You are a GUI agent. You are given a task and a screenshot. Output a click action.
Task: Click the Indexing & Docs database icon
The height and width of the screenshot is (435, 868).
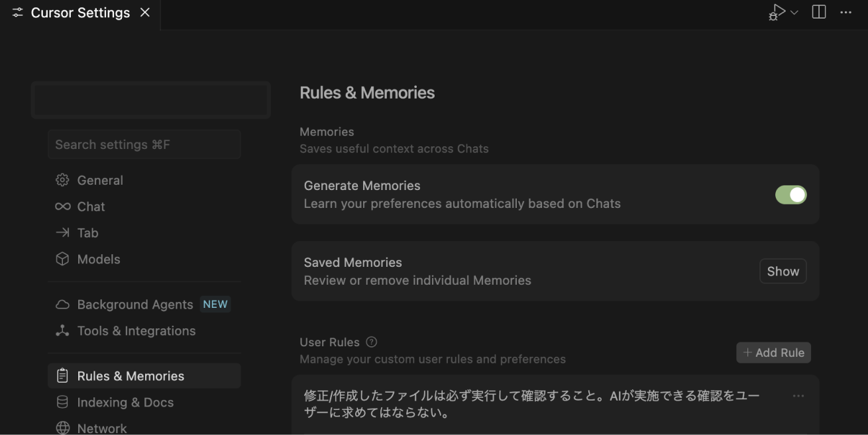(62, 402)
